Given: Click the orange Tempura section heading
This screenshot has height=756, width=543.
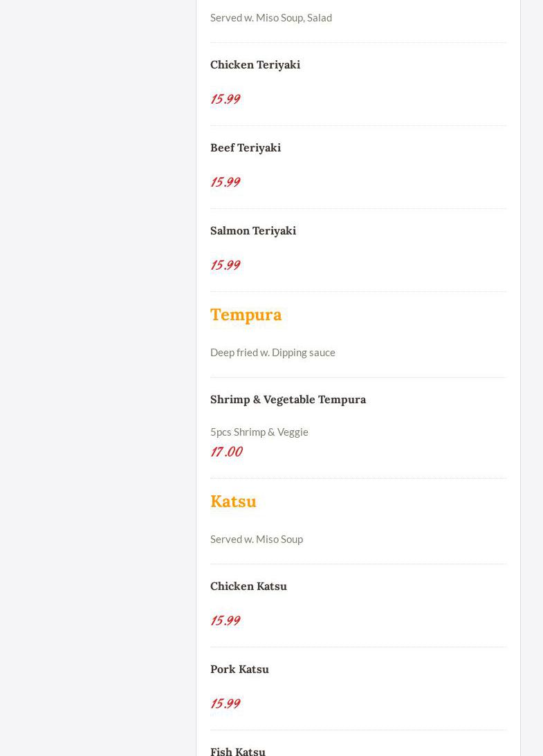Looking at the screenshot, I should pos(246,315).
